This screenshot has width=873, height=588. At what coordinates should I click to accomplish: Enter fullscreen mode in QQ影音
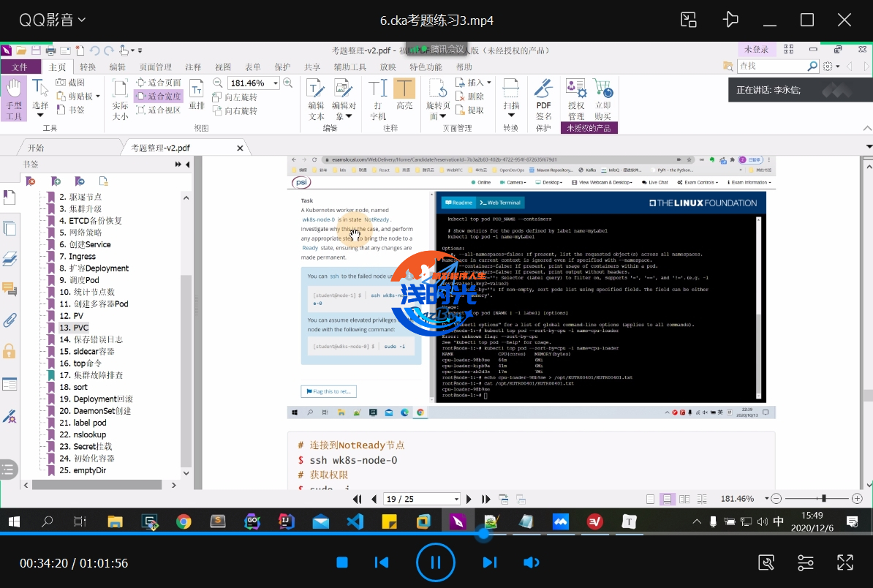(x=844, y=562)
